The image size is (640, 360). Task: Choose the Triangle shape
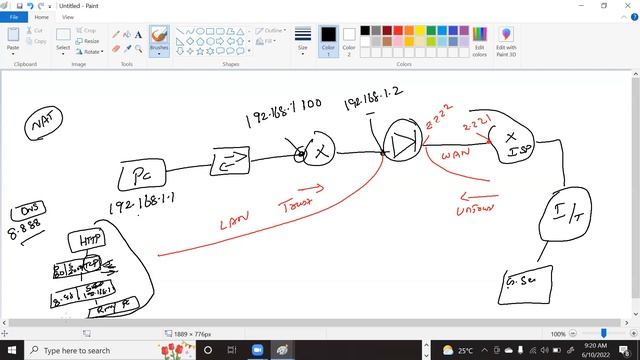tap(240, 31)
